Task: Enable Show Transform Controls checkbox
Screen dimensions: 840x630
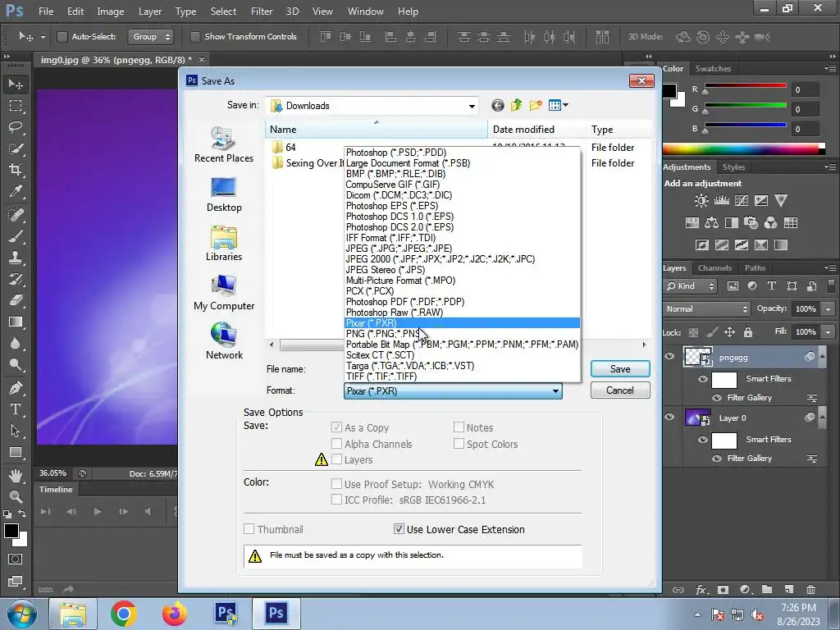Action: point(195,36)
